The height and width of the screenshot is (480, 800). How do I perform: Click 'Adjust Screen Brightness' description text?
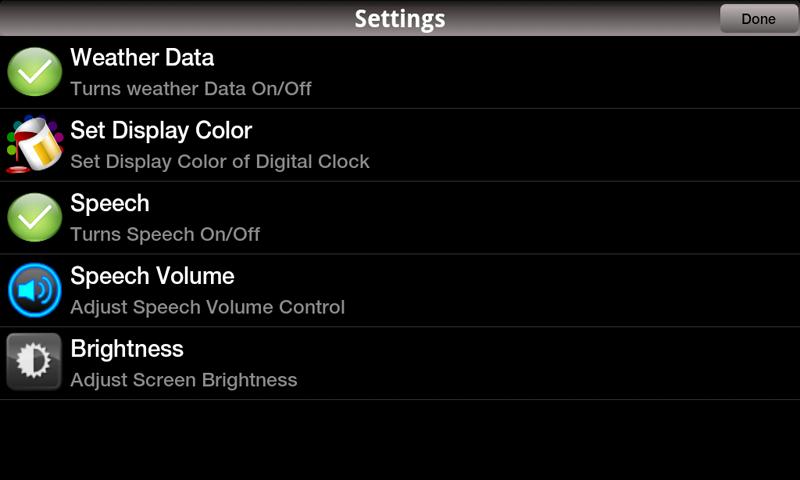(x=184, y=380)
